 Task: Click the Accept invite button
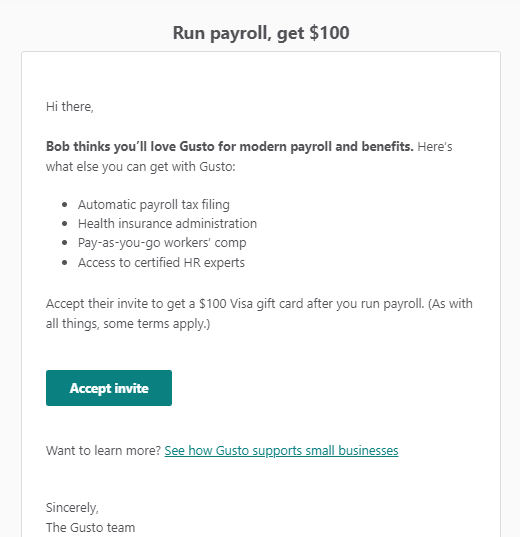tap(109, 388)
